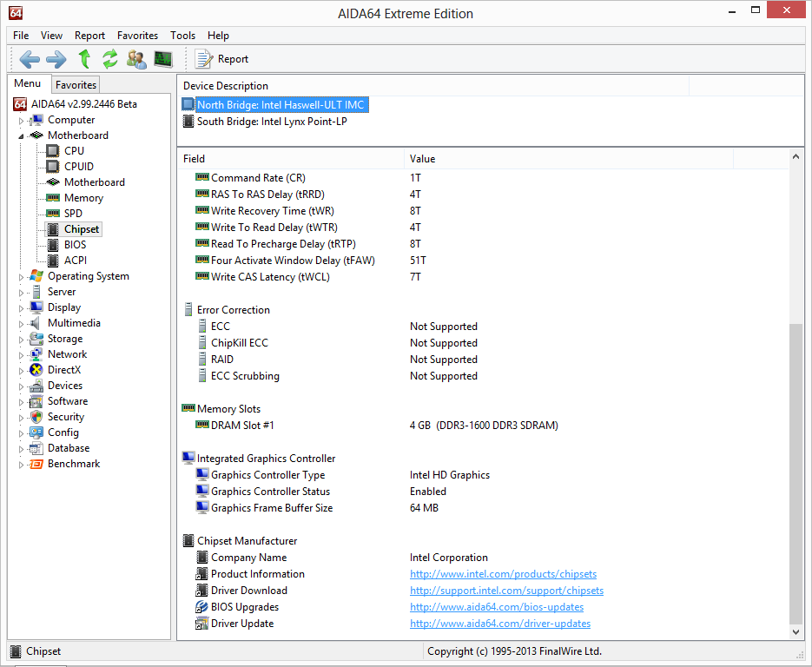
Task: Click scrollbar up arrow in details pane
Action: (x=796, y=156)
